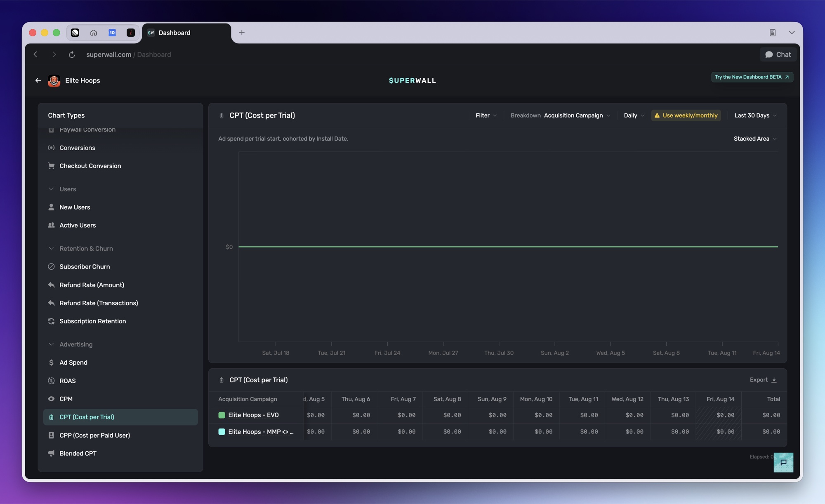Try the New Dashboard BETA
The width and height of the screenshot is (825, 504).
752,77
